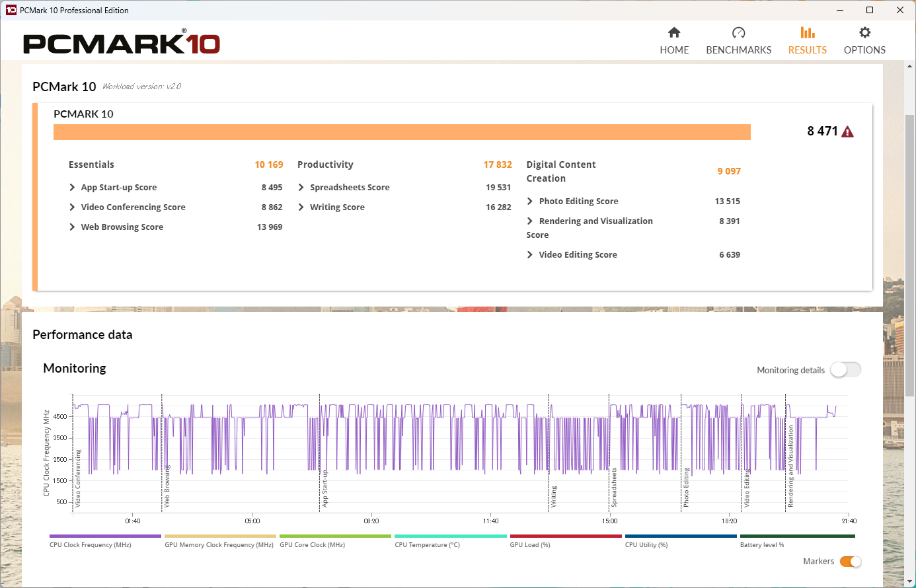
Task: Switch to the BENCHMARKS tab label
Action: [739, 50]
